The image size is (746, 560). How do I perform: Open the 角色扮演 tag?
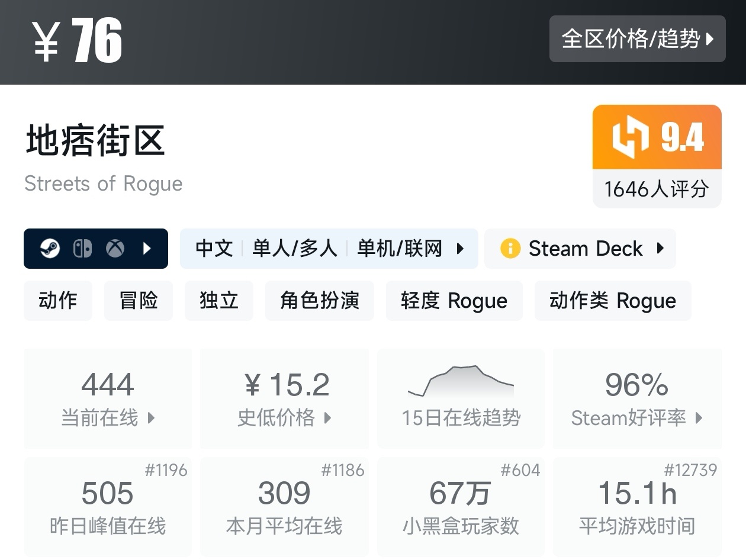320,301
